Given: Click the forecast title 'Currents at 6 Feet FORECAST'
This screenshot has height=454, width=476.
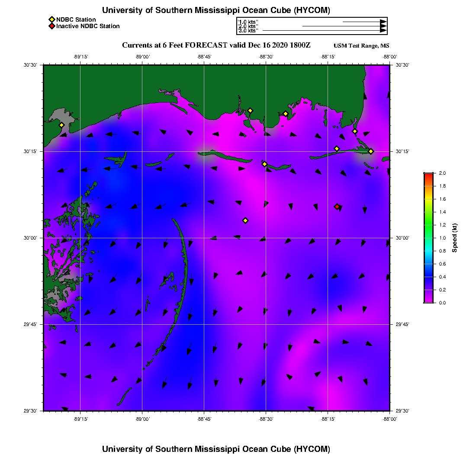Looking at the screenshot, I should 174,45.
